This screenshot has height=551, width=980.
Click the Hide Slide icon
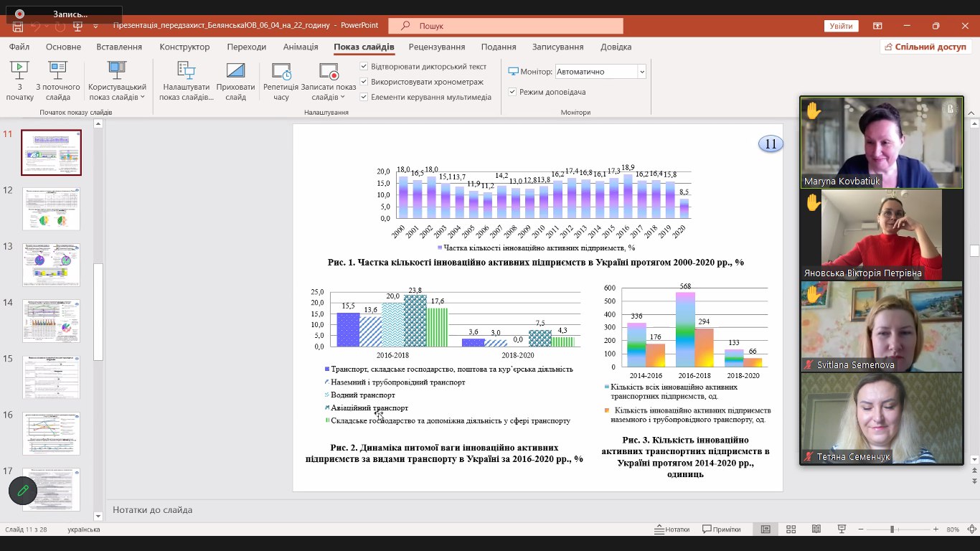pyautogui.click(x=235, y=70)
